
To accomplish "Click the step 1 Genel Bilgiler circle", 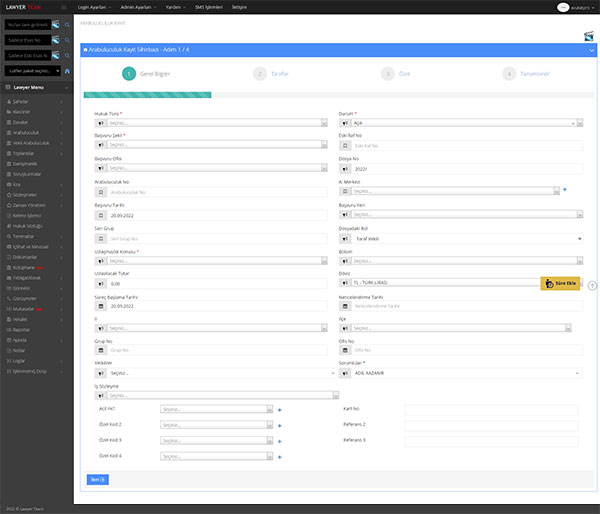I will point(129,74).
